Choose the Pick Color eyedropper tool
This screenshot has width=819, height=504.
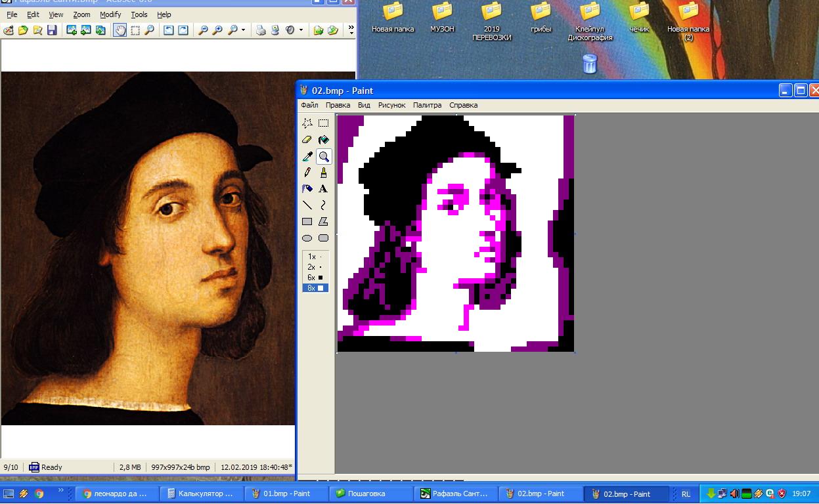307,156
